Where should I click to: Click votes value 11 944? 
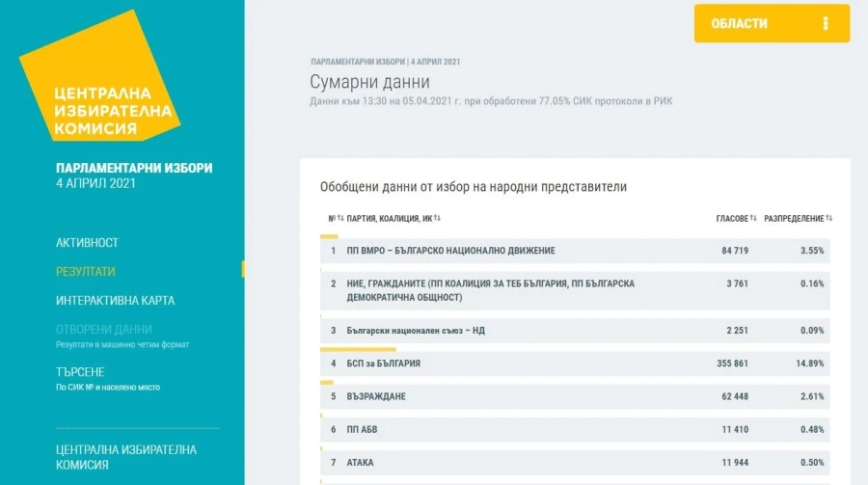pyautogui.click(x=735, y=462)
